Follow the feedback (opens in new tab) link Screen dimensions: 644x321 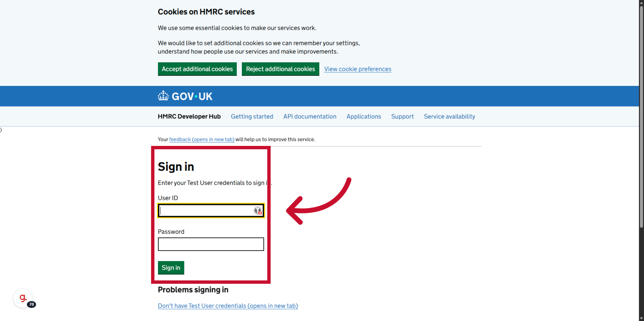tap(202, 140)
